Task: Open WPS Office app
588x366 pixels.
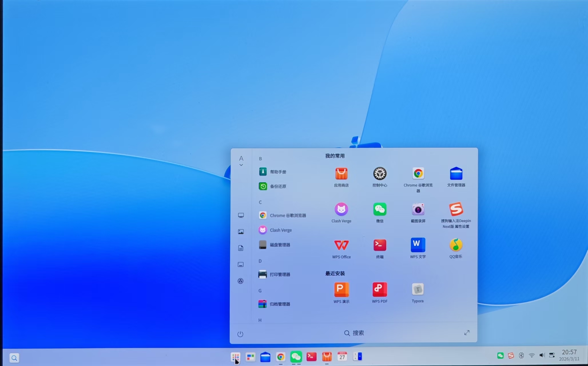Action: (x=341, y=245)
